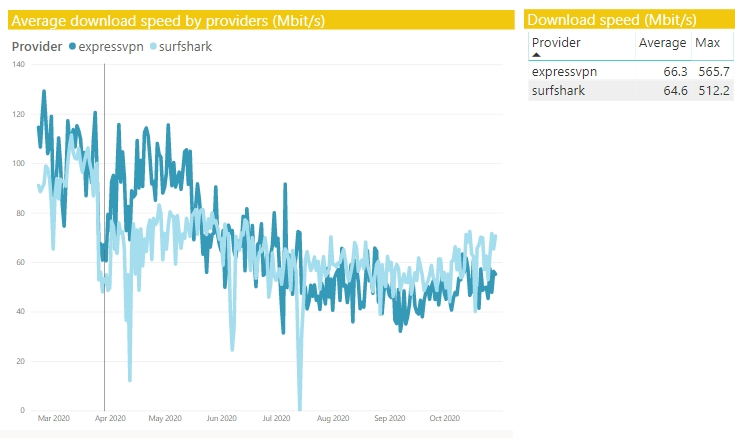
Task: Click the expressvpn legend color dot
Action: tap(72, 46)
